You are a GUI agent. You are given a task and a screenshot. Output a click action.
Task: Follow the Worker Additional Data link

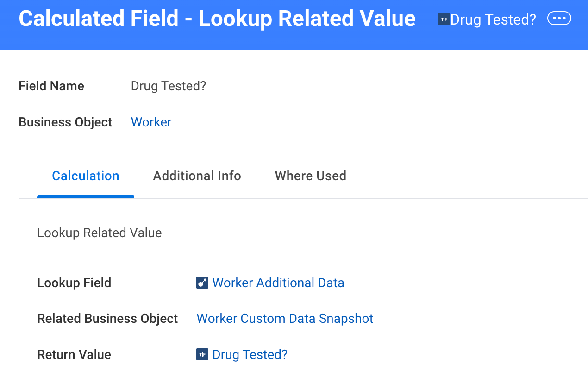pos(278,283)
